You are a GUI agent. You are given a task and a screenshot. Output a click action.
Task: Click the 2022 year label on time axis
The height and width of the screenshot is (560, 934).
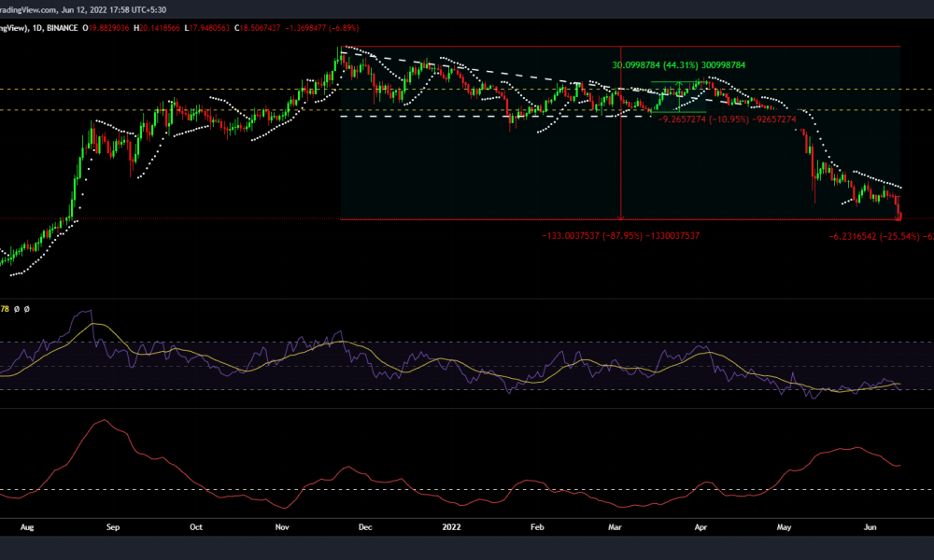pyautogui.click(x=451, y=527)
